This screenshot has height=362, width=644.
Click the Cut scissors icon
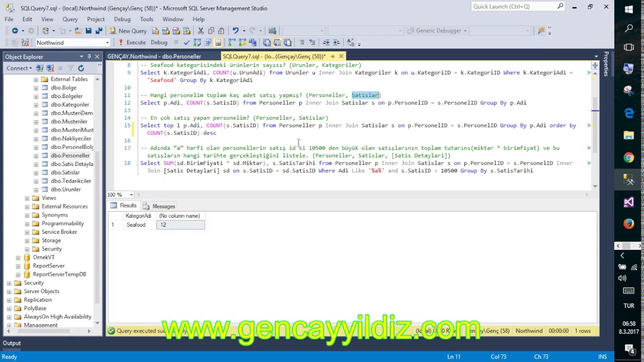click(x=201, y=31)
